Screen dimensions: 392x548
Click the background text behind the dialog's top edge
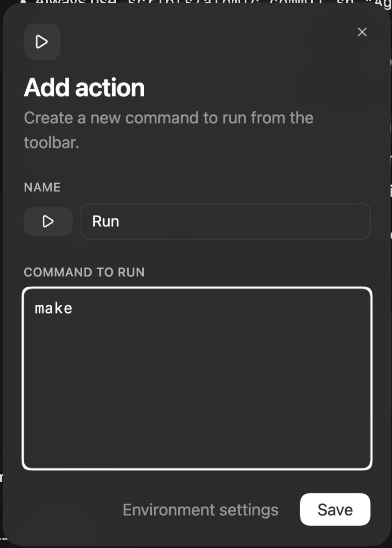pyautogui.click(x=187, y=3)
